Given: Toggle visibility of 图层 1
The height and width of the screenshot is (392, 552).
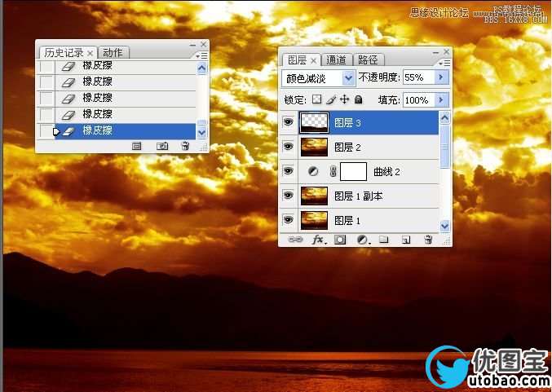Looking at the screenshot, I should (289, 220).
